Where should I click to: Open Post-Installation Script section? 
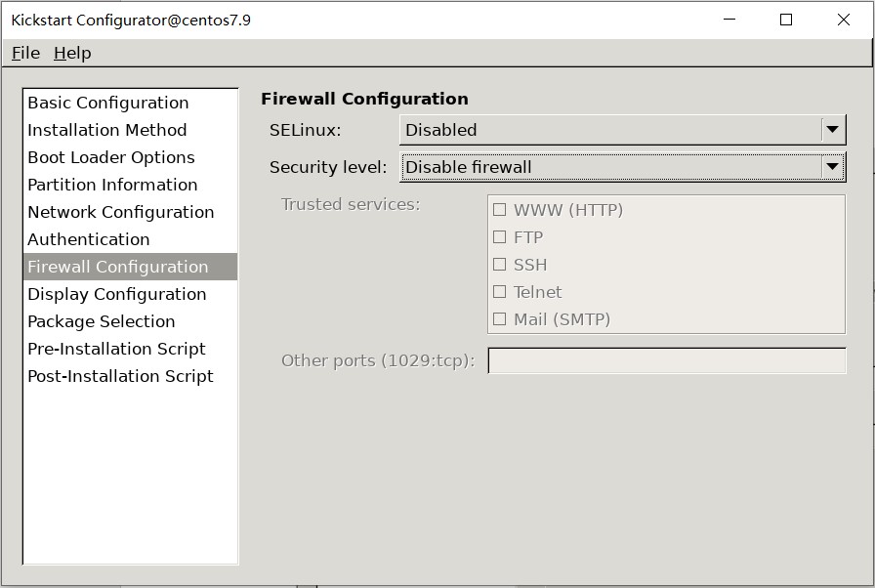(x=120, y=376)
